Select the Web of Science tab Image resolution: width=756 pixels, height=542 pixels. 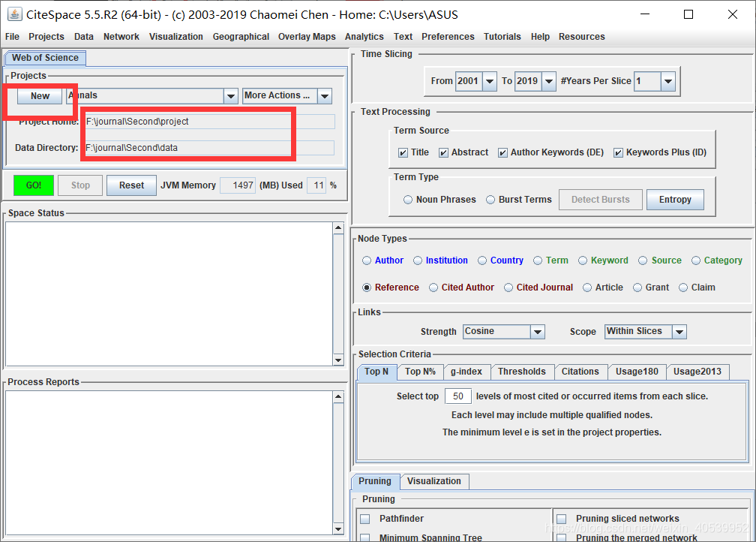click(45, 58)
